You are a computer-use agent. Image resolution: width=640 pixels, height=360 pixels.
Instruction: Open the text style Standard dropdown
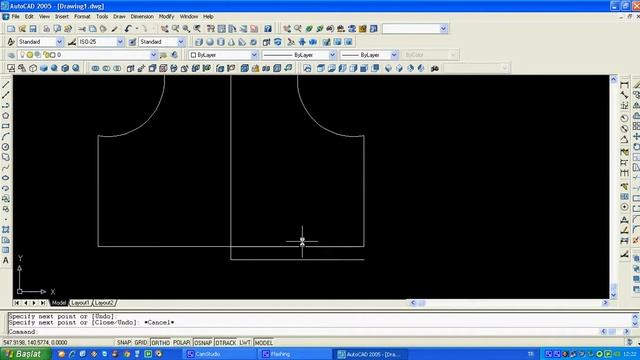[x=60, y=42]
